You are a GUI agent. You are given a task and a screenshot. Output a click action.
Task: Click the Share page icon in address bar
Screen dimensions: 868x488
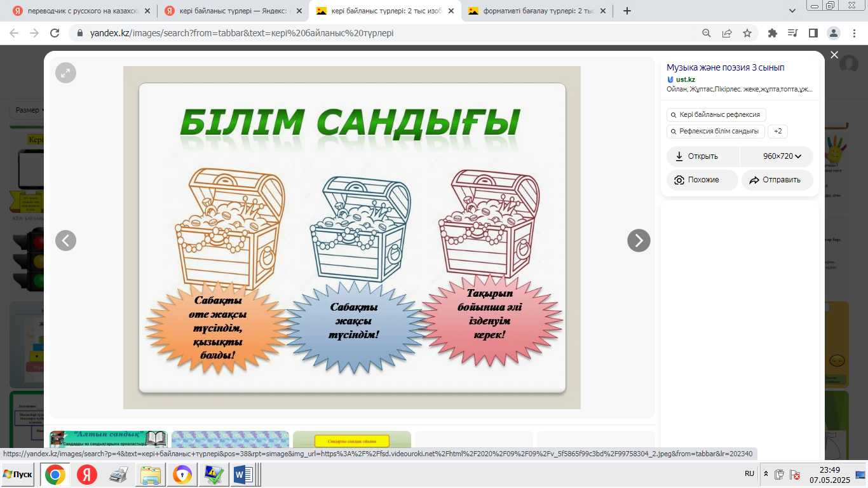click(727, 33)
